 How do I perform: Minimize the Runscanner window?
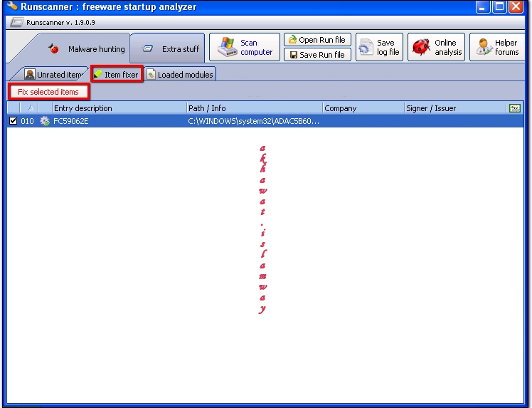click(x=482, y=6)
